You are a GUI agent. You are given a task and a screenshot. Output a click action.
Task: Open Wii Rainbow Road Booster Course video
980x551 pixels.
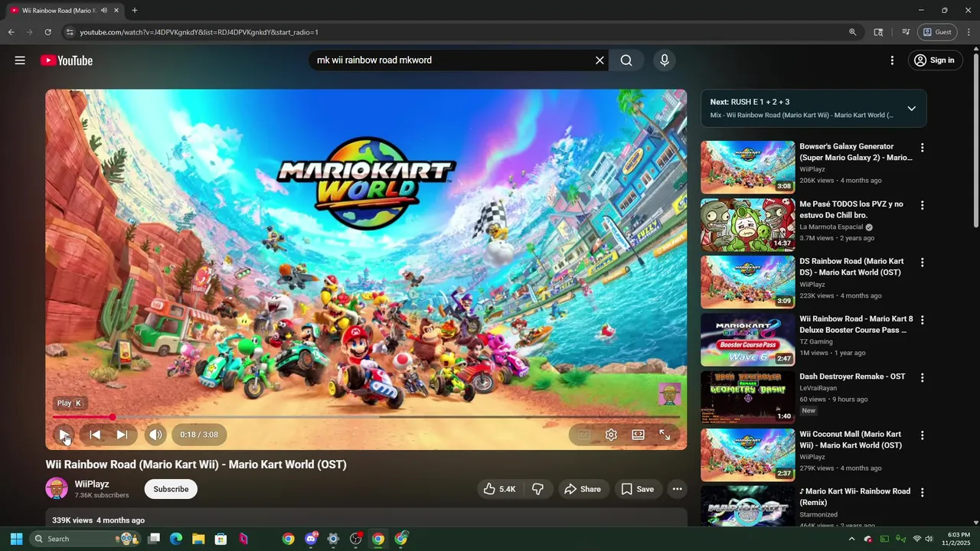point(748,339)
